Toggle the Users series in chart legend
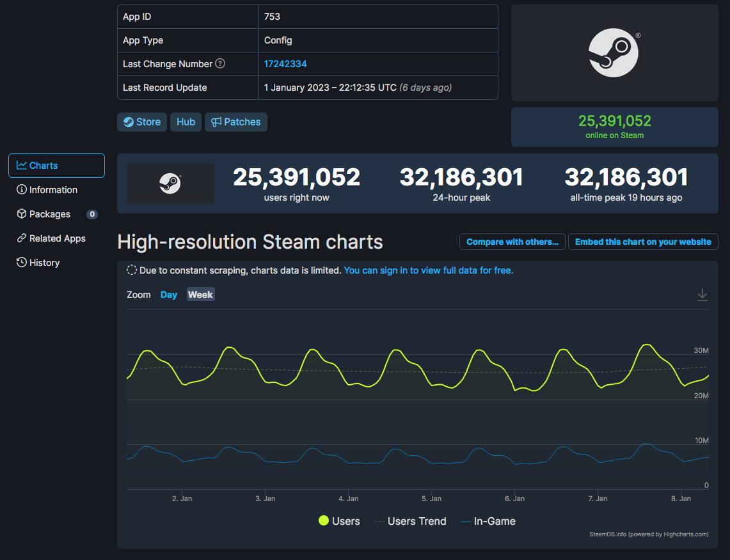 (x=339, y=521)
